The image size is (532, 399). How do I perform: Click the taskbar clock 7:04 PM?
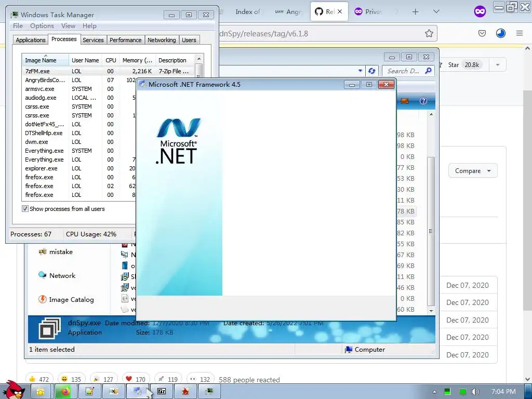[x=503, y=392]
